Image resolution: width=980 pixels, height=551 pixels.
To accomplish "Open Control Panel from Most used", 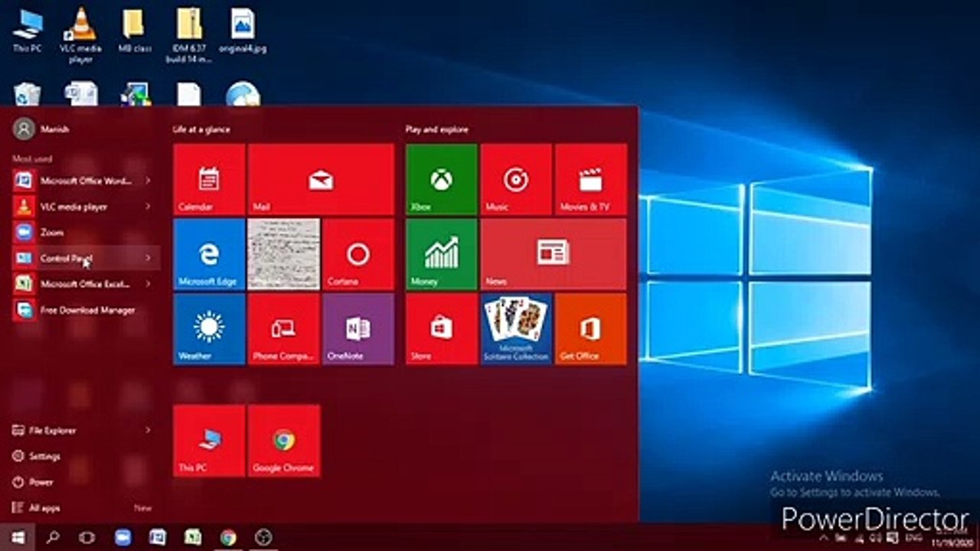I will pyautogui.click(x=85, y=258).
